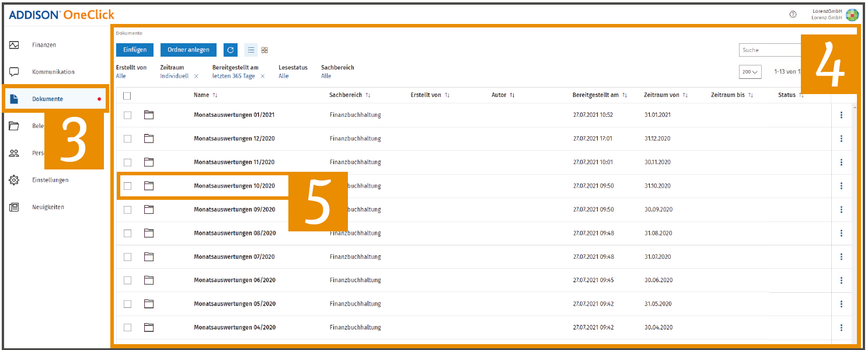
Task: Open the Bereitgestellt am filter
Action: pos(235,71)
